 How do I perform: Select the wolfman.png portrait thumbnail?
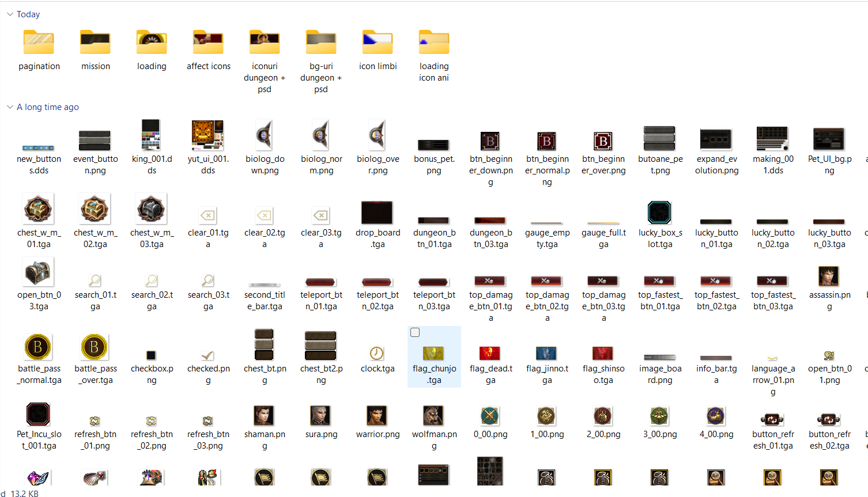coord(433,415)
